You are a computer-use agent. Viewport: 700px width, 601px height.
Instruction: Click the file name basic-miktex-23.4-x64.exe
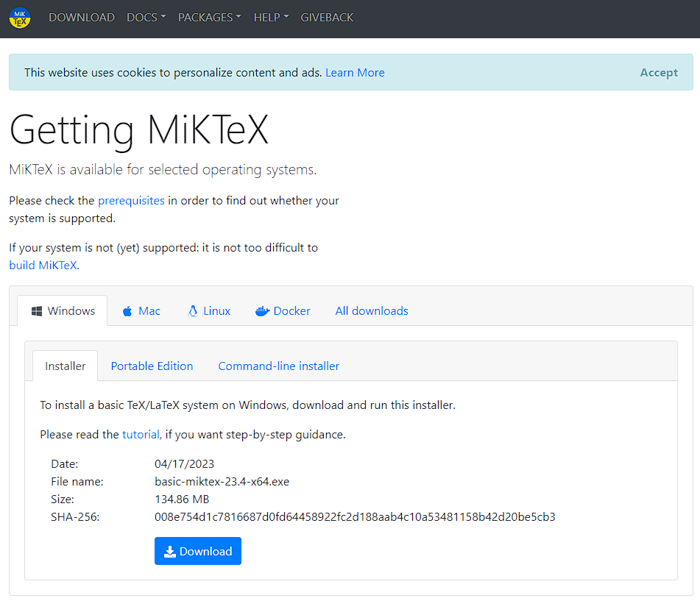[x=222, y=481]
